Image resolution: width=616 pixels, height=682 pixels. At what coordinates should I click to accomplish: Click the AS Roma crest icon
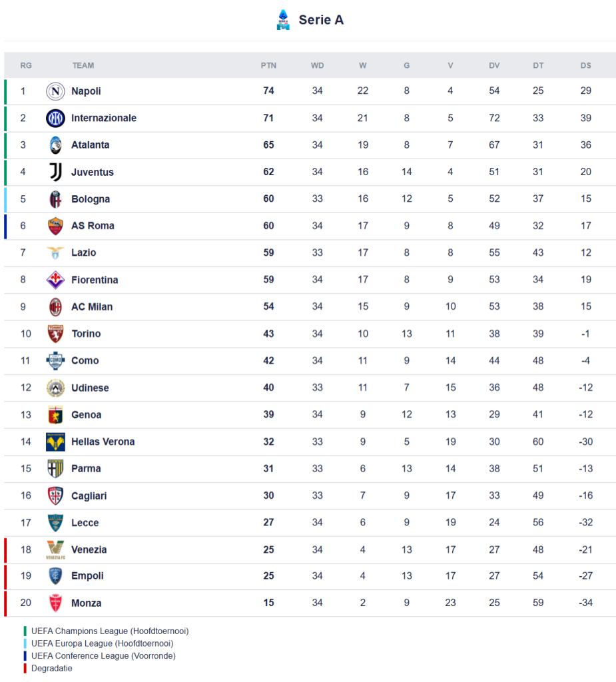(55, 226)
